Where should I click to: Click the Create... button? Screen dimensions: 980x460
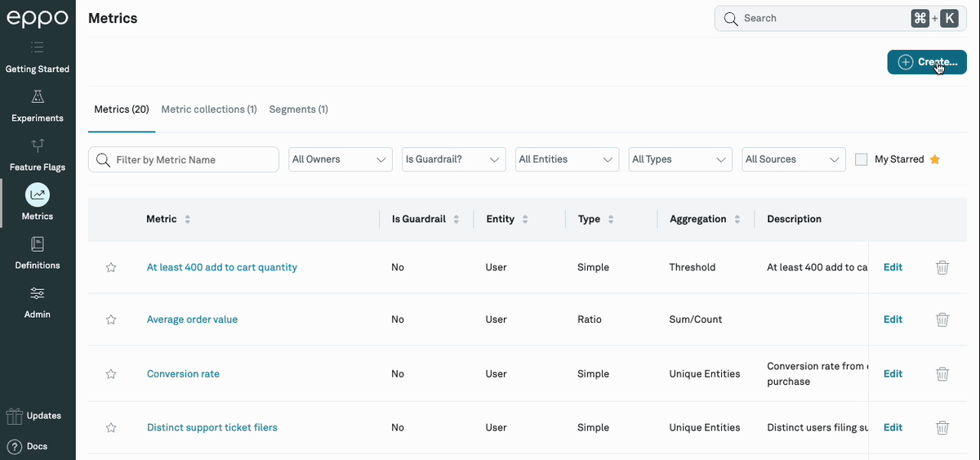(926, 62)
